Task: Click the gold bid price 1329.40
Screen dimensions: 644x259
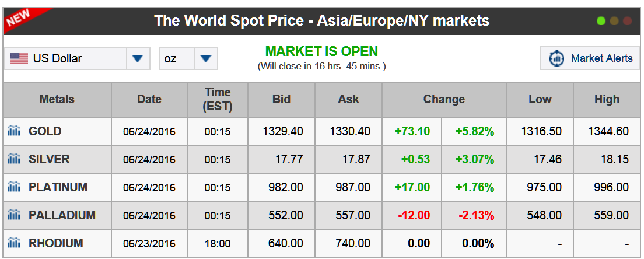Action: pyautogui.click(x=282, y=131)
